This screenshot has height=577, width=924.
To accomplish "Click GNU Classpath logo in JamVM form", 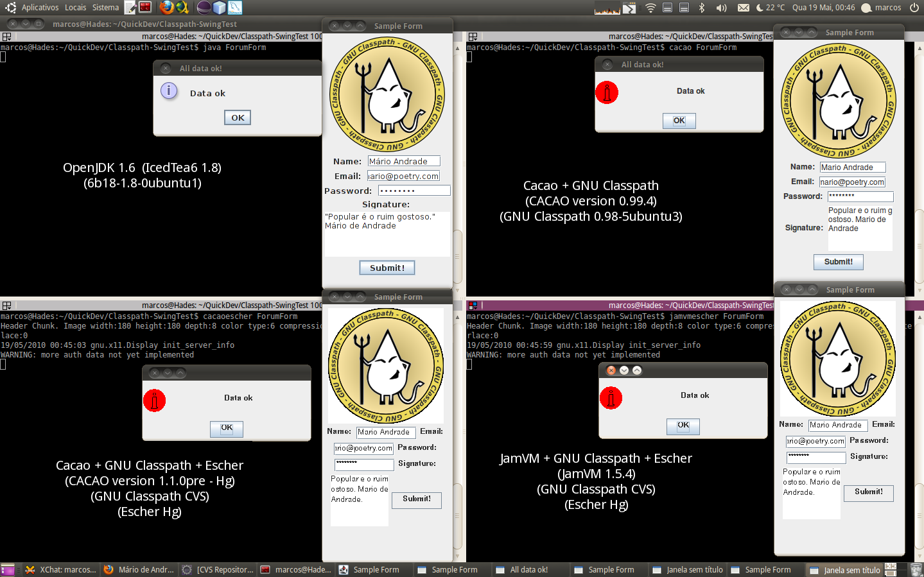I will pos(838,359).
